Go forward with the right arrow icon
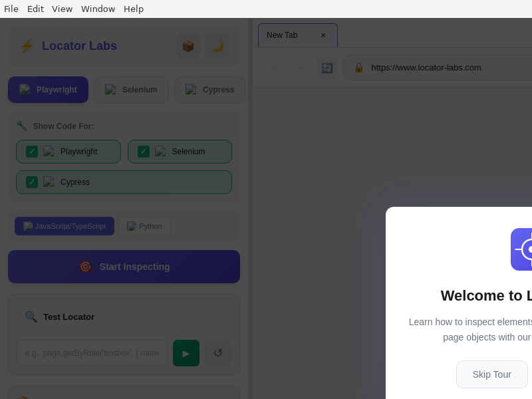Screen dimensions: 532x399 (x=301, y=68)
